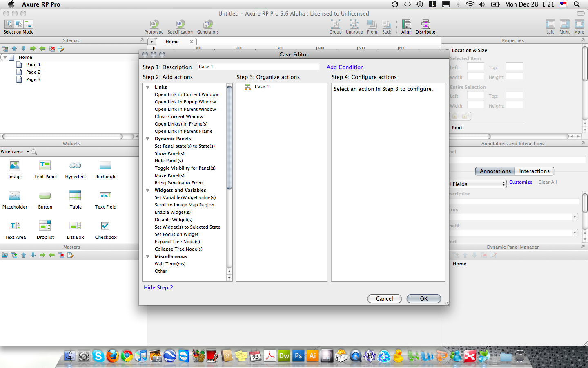Click the Group toolbar icon

click(335, 25)
